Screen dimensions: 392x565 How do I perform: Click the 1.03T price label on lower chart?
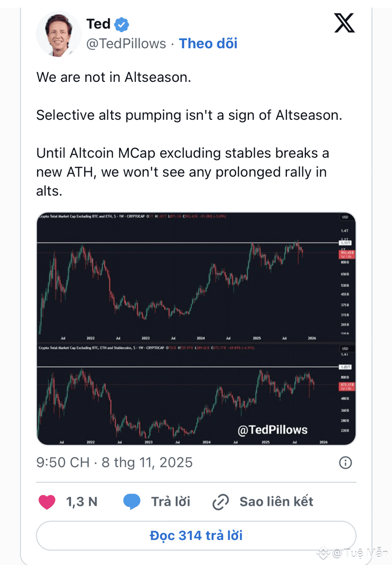pos(345,367)
